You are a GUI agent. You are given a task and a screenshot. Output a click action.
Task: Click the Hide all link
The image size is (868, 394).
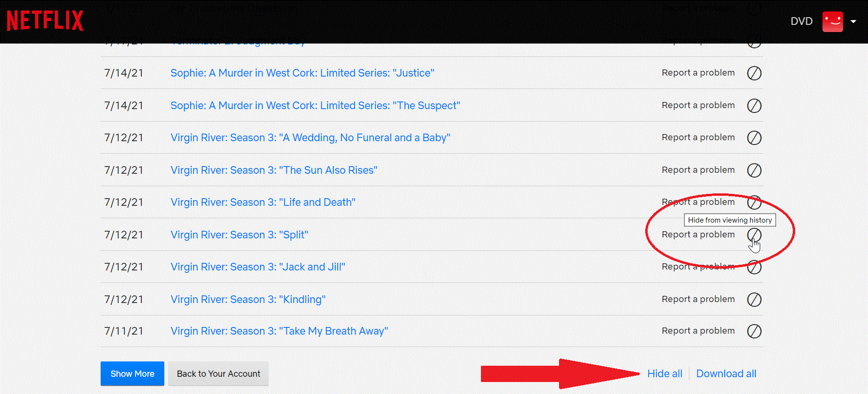tap(665, 374)
